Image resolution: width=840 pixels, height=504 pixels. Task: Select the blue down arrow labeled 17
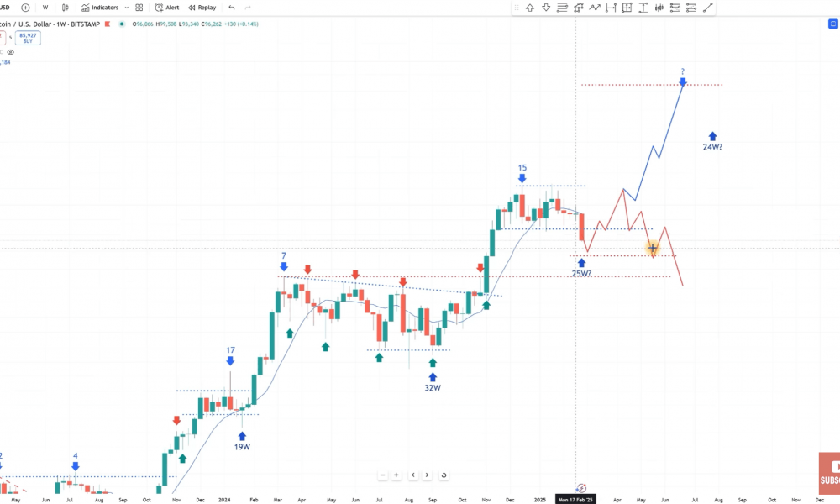pyautogui.click(x=230, y=361)
